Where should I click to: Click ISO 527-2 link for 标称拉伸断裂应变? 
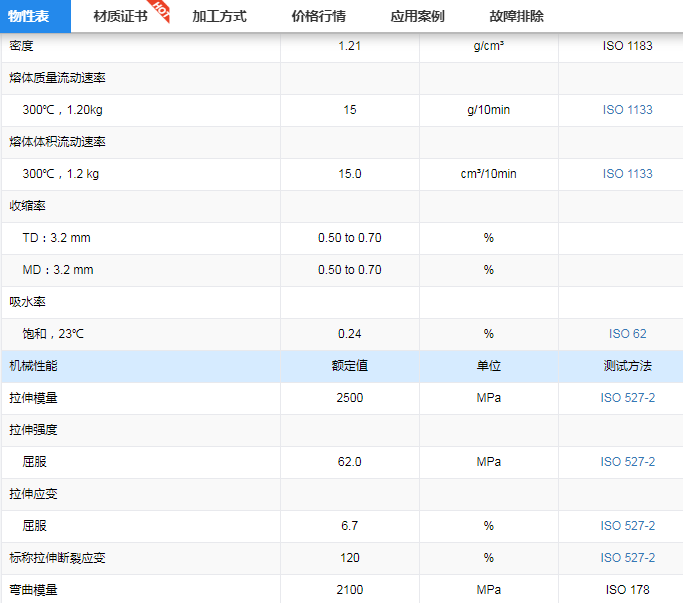coord(627,558)
